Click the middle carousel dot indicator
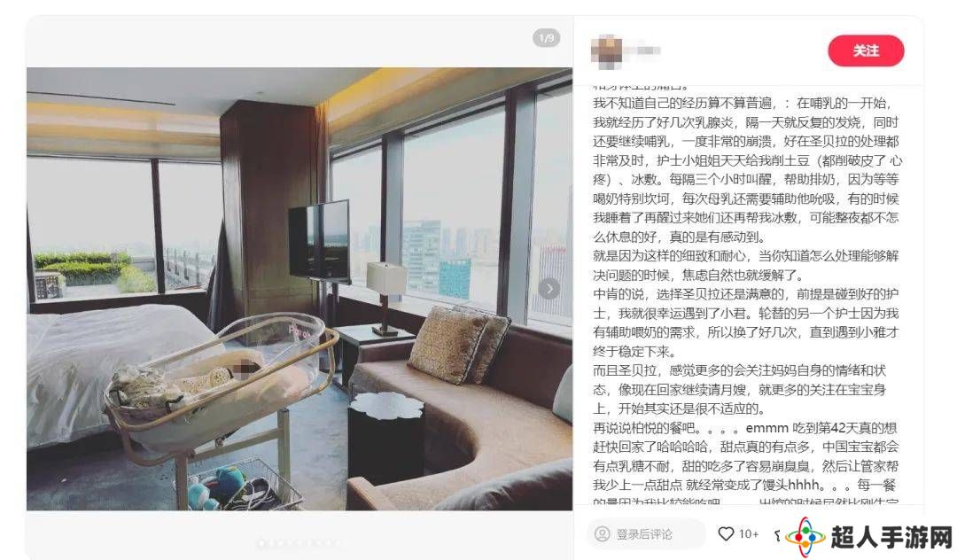The image size is (957, 560). [x=300, y=543]
